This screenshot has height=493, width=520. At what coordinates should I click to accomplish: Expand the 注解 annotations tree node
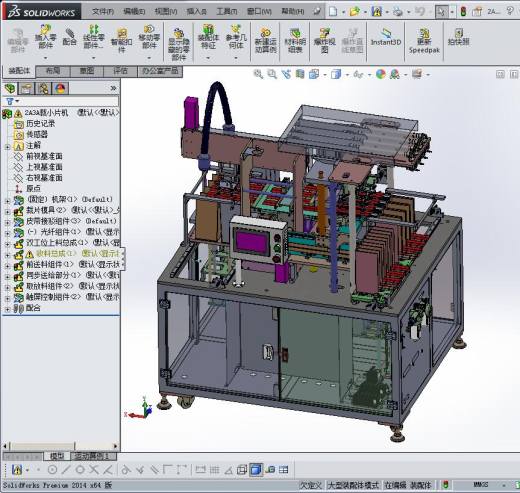click(x=7, y=146)
